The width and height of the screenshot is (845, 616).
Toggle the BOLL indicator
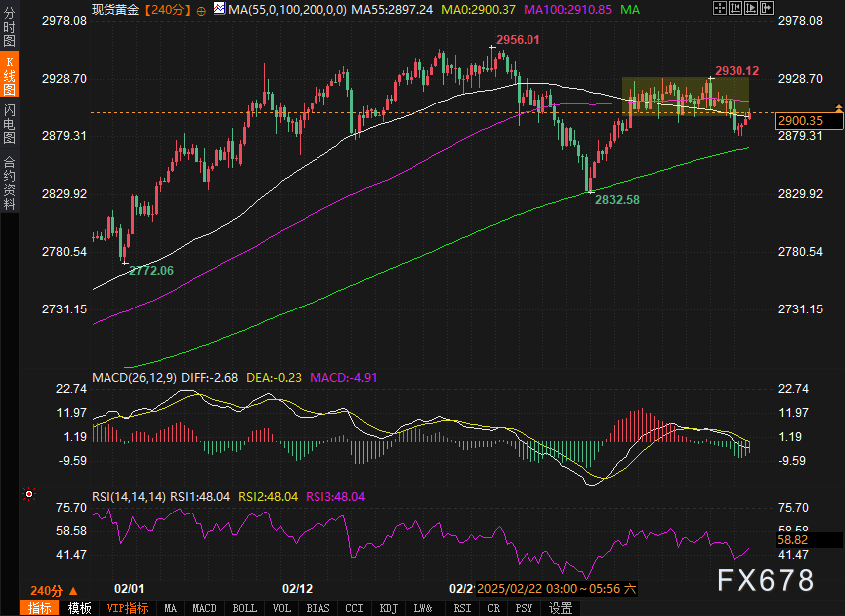point(244,608)
